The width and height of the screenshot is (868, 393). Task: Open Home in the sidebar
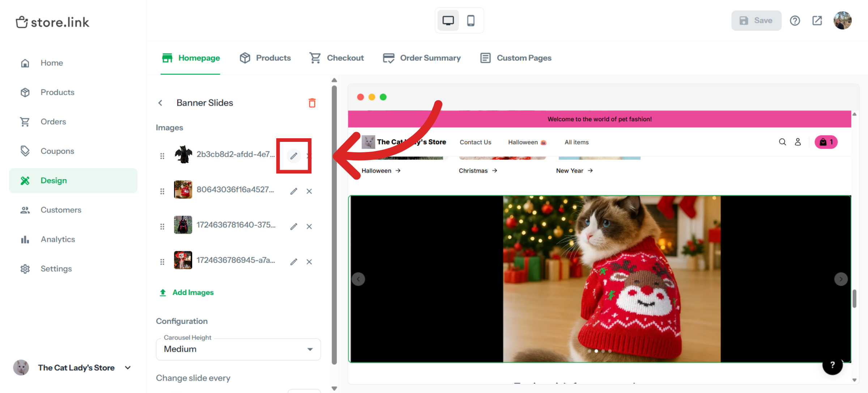(73, 63)
